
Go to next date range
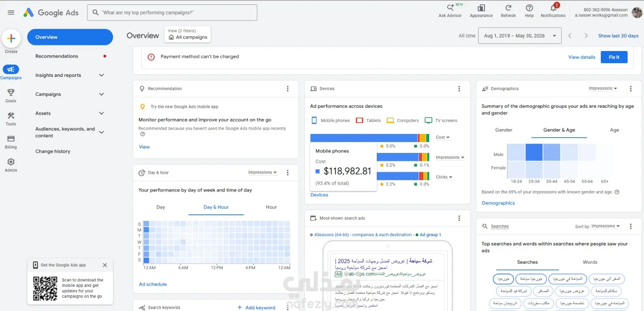click(x=586, y=36)
